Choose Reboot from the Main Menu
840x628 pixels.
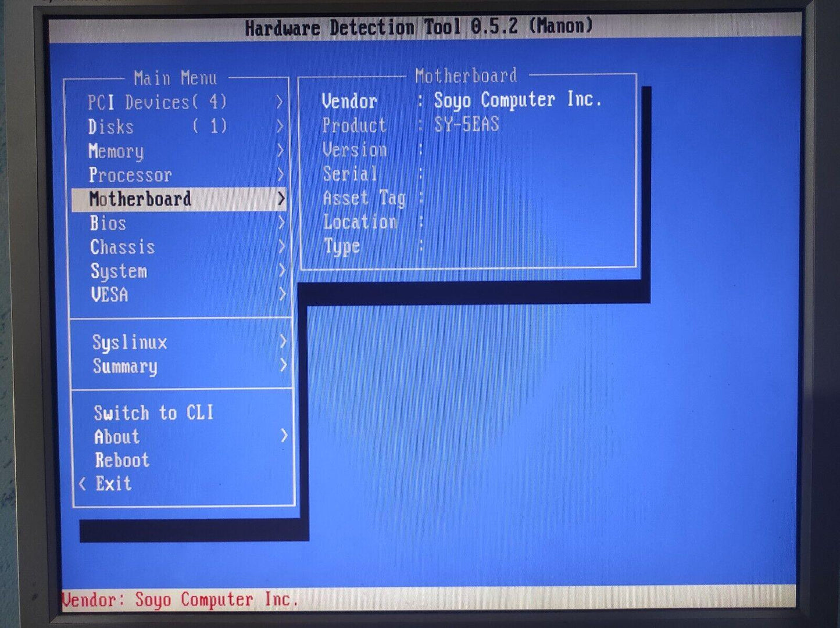[x=122, y=460]
